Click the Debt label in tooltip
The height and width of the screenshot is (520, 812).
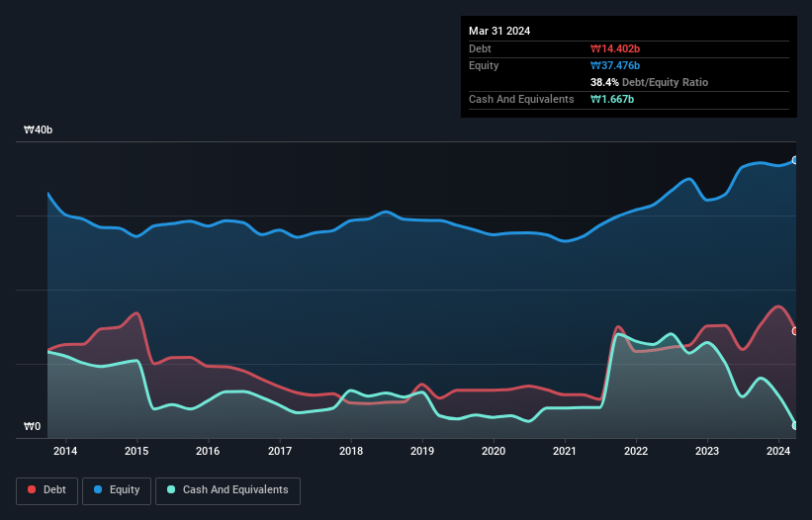click(480, 48)
